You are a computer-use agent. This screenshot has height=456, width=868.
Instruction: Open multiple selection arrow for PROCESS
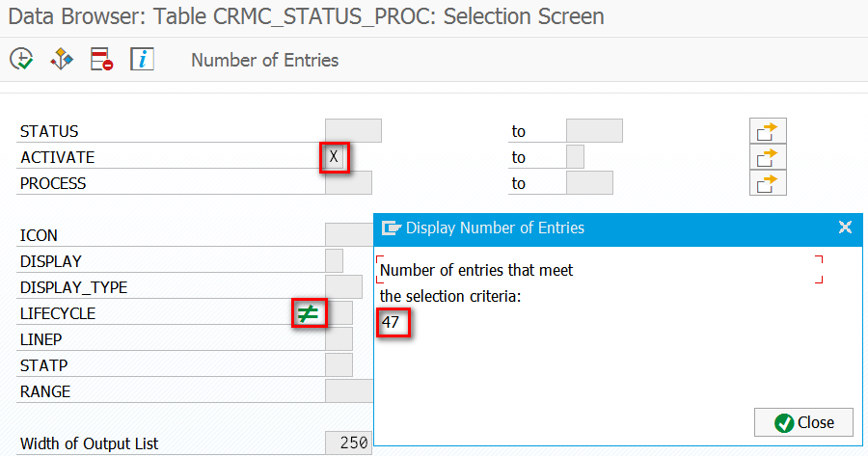[x=768, y=183]
